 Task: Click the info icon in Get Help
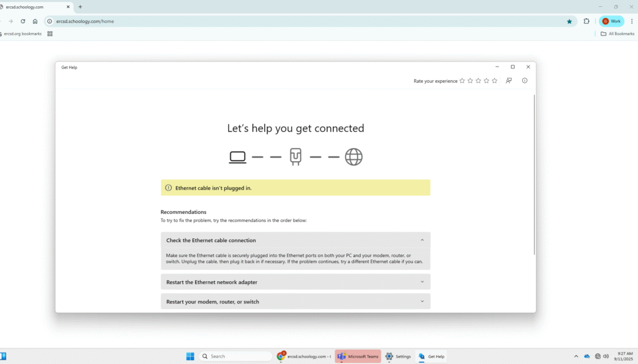(x=525, y=81)
